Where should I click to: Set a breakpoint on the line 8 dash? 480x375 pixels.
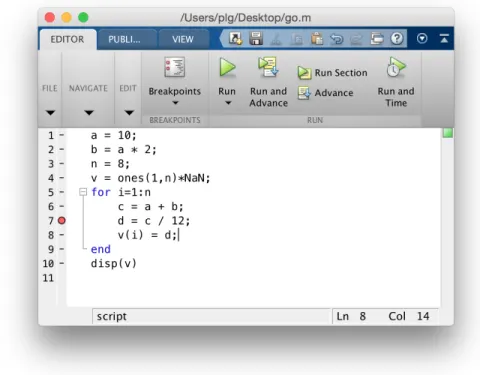[62, 235]
